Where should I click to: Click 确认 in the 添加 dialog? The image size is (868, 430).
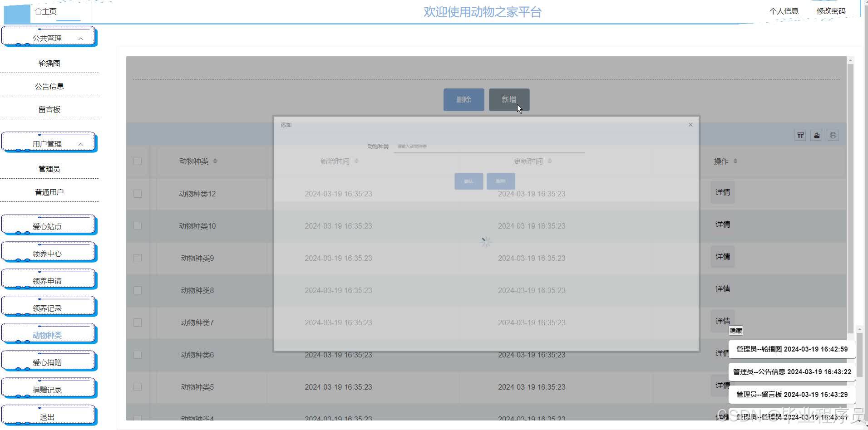469,181
